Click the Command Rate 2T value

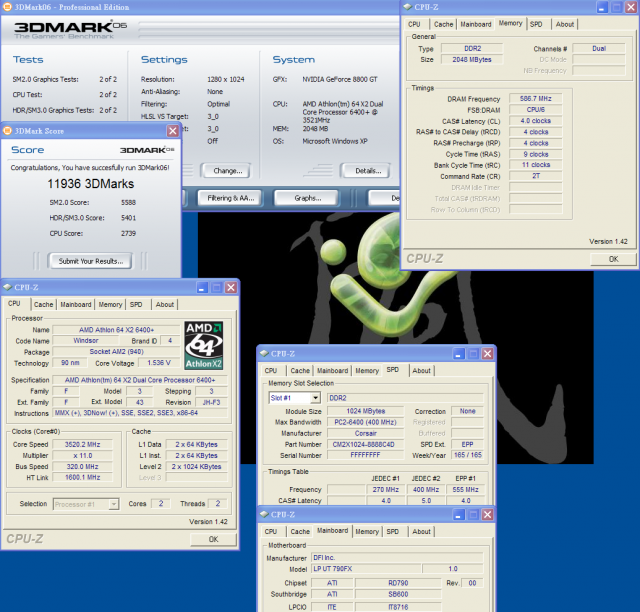coord(536,176)
